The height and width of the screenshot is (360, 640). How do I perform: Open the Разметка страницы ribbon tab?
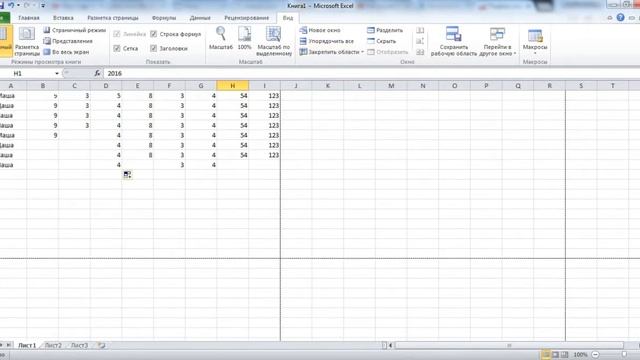point(113,18)
